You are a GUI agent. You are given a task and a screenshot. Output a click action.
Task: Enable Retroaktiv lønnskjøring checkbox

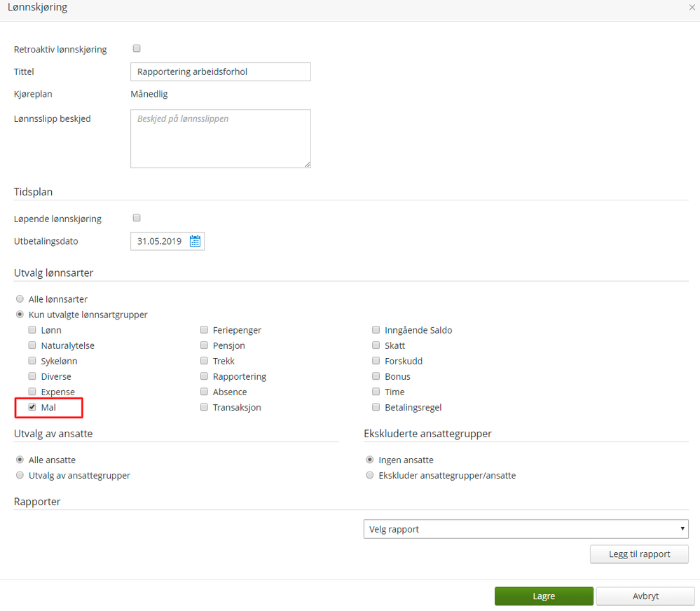(137, 49)
